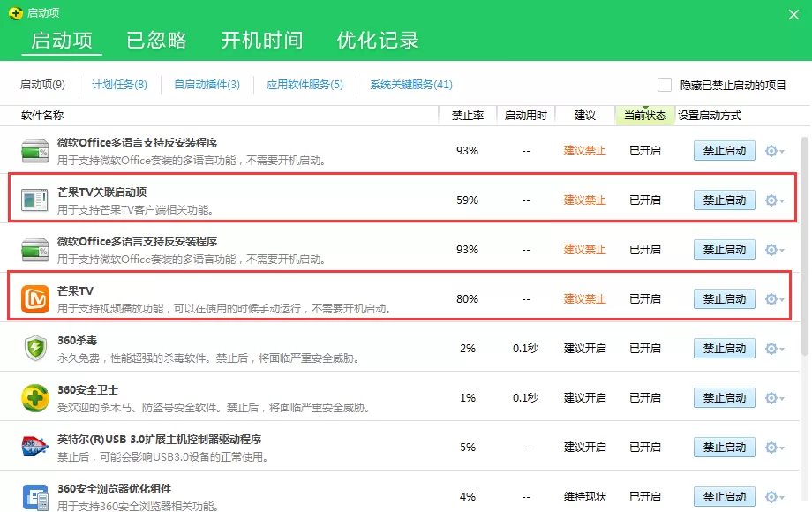Open the 优化记录 tab
The height and width of the screenshot is (512, 812).
pos(378,41)
